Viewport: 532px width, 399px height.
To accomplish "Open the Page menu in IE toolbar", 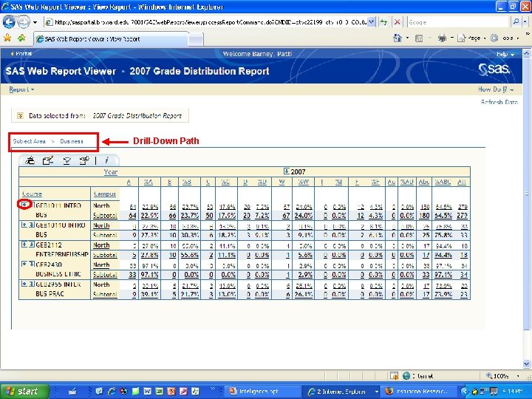I will coord(471,38).
